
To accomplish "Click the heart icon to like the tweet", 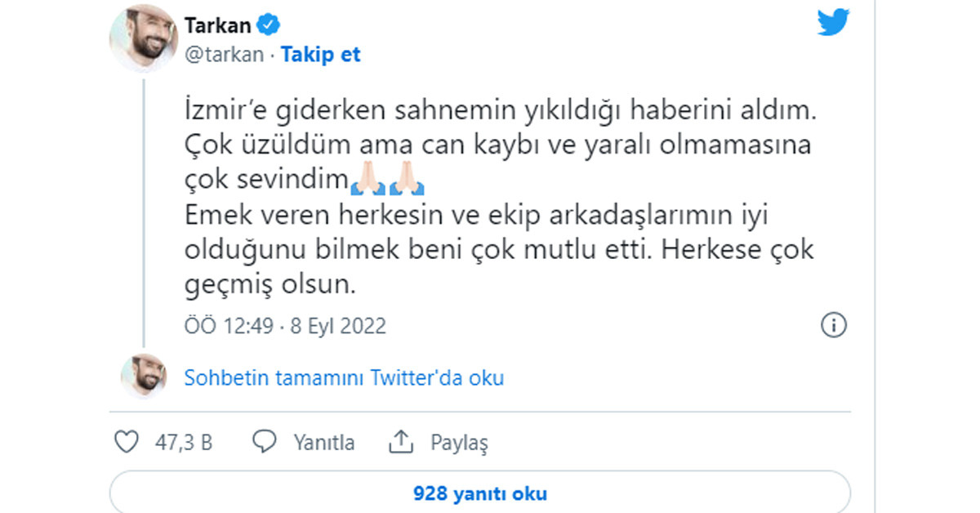I will [127, 441].
